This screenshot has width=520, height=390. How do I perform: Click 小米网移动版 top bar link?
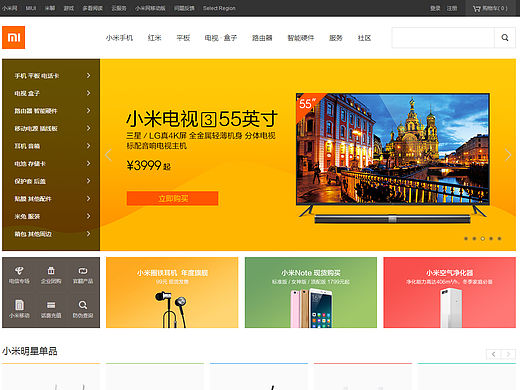point(150,8)
